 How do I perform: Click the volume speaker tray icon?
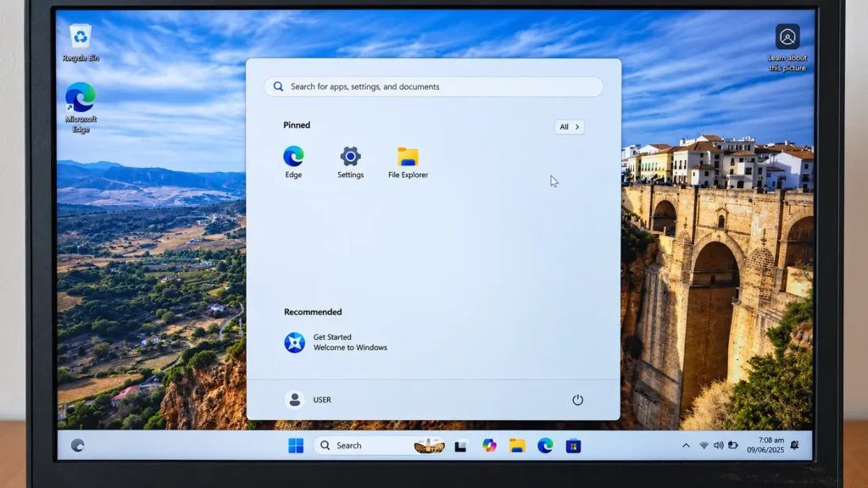point(719,446)
